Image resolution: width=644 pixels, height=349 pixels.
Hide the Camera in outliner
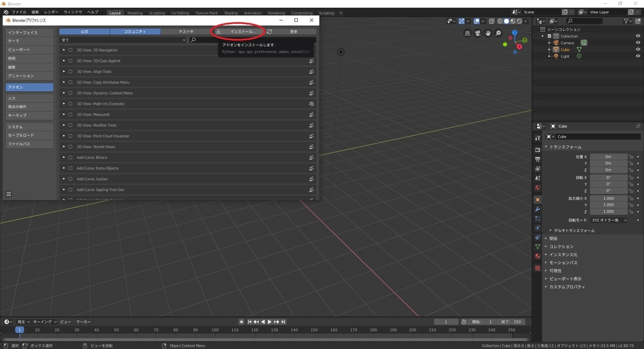(638, 42)
